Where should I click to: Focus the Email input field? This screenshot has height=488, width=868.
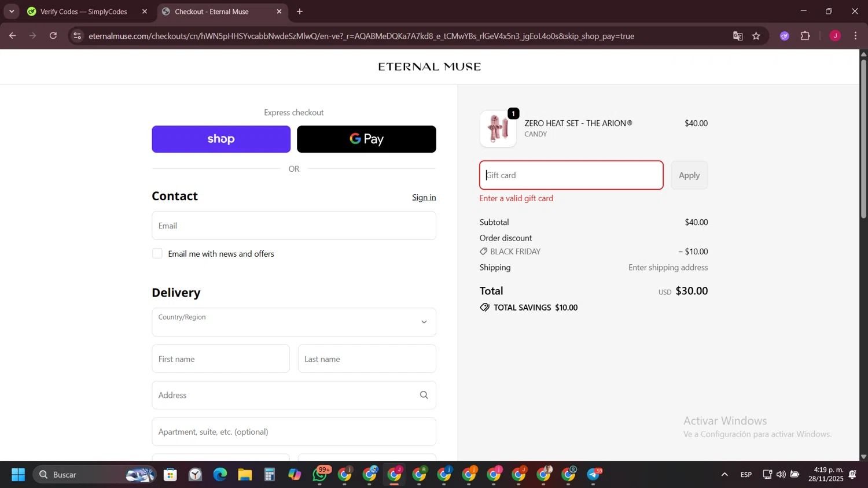(294, 225)
